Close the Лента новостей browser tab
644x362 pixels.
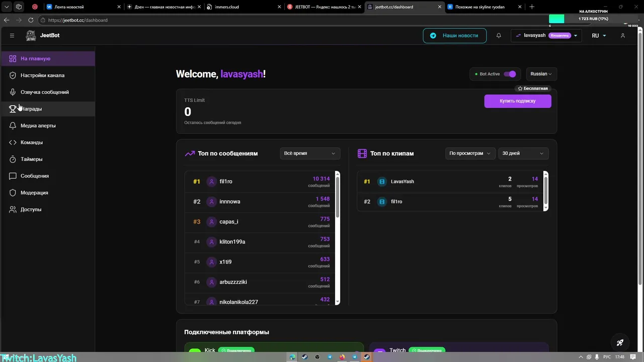119,7
